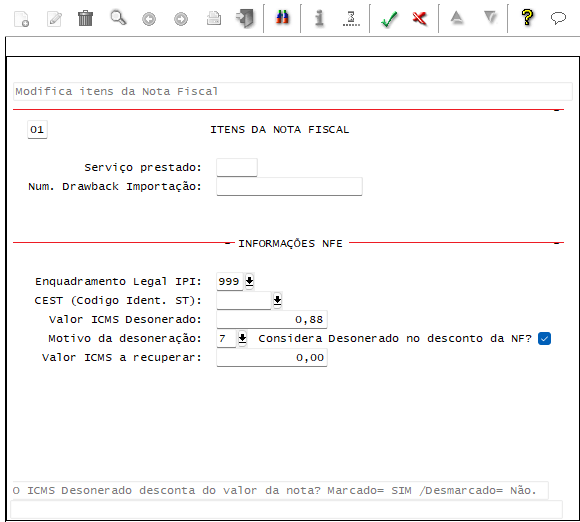This screenshot has height=522, width=580.
Task: Click the hourglass icon in toolbar
Action: pyautogui.click(x=351, y=18)
